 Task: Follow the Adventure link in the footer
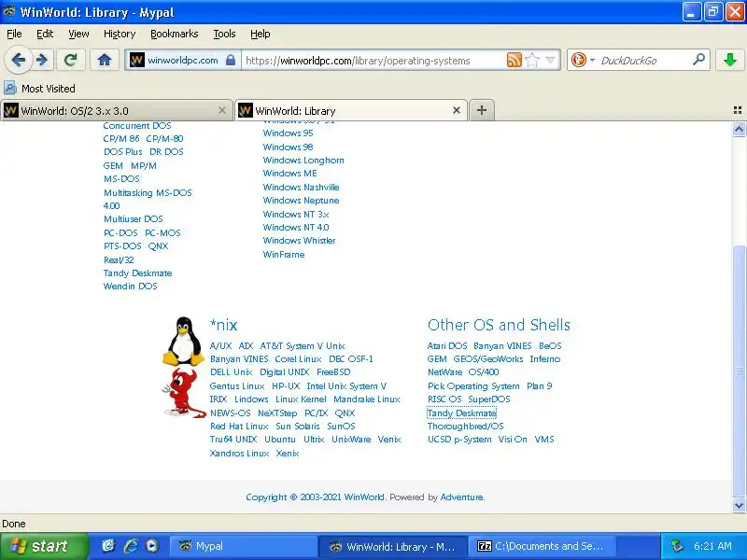tap(461, 497)
